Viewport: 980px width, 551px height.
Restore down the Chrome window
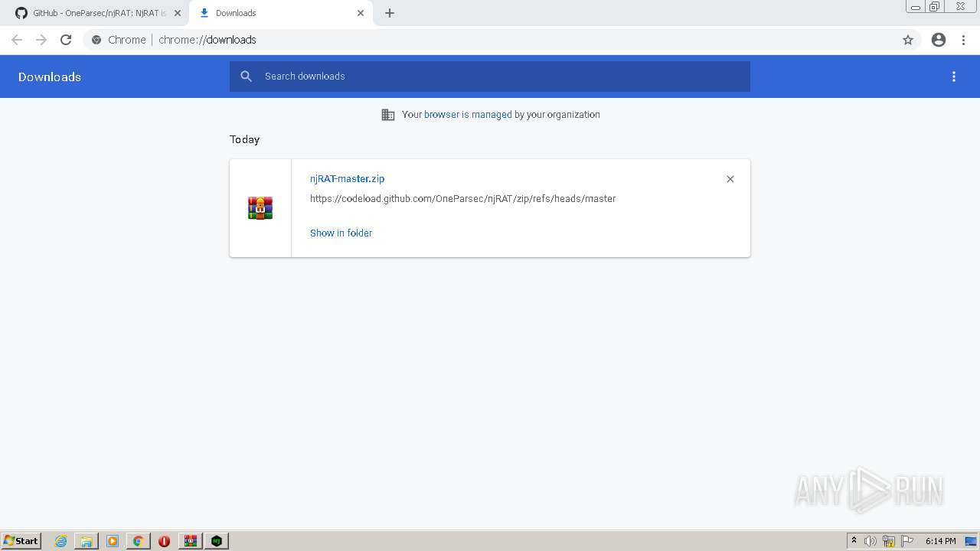[935, 7]
